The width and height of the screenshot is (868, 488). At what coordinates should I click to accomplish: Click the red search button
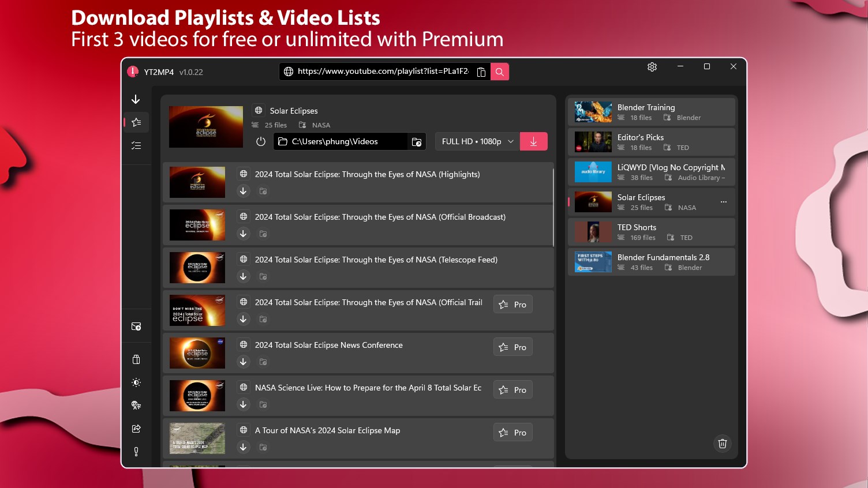click(500, 72)
